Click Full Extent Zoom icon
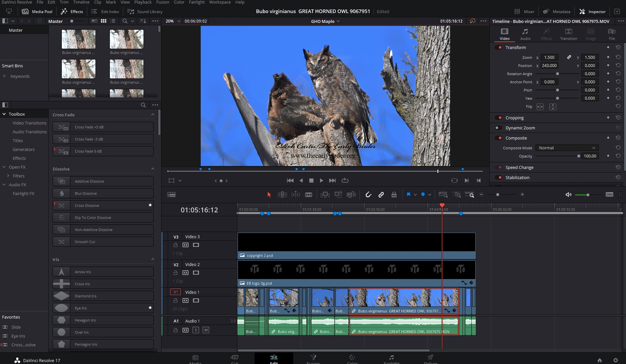Viewport: 626px width, 364px height. [x=443, y=195]
